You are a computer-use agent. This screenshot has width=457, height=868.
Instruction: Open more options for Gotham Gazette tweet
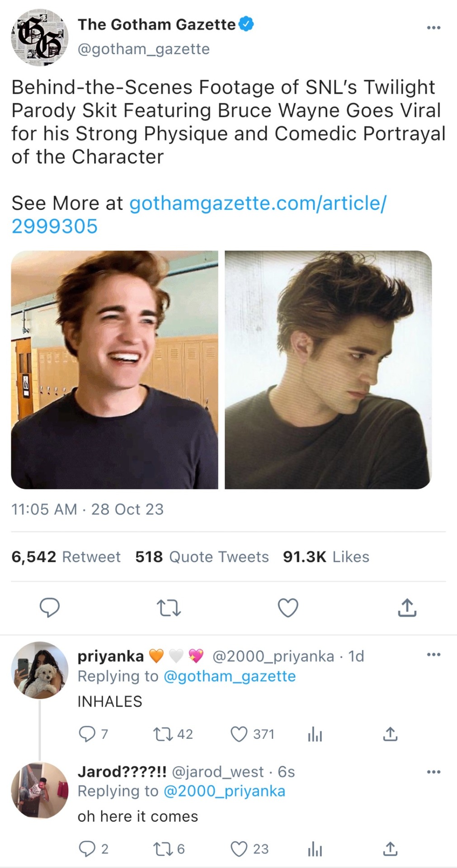(433, 28)
